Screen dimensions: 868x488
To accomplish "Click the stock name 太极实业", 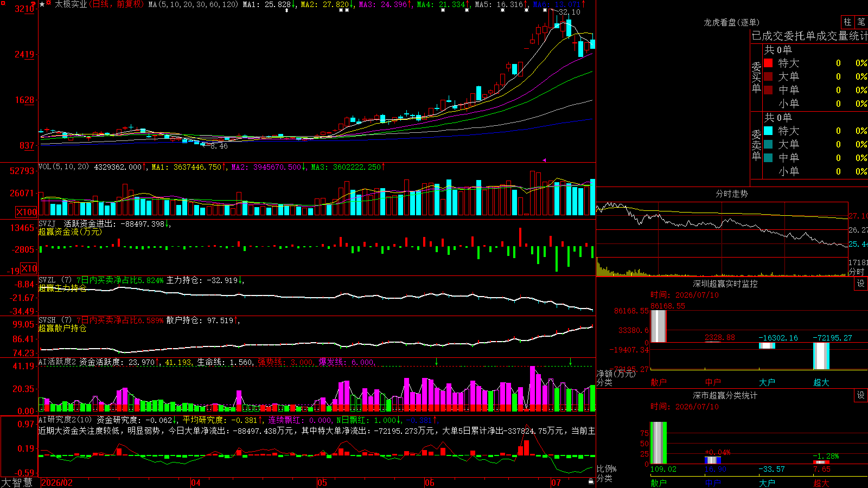I will coord(71,4).
